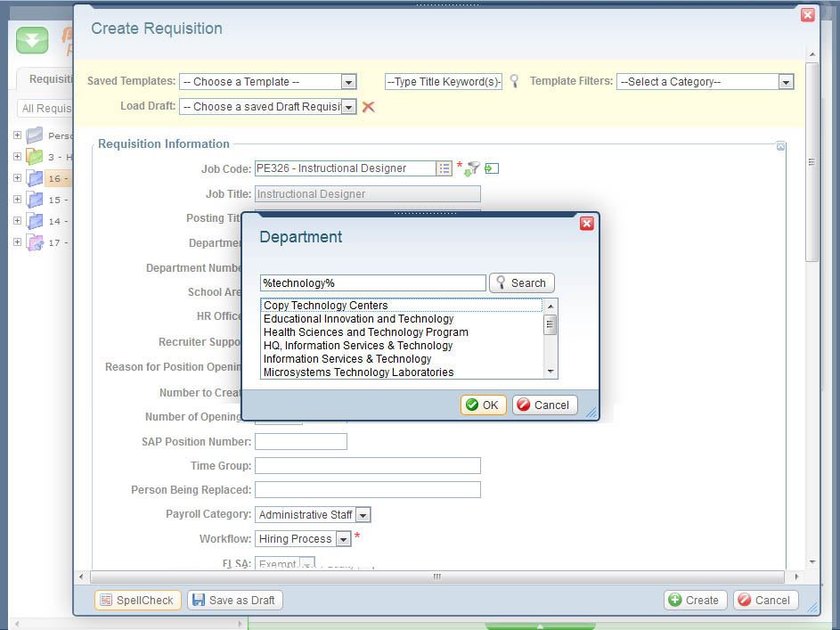The width and height of the screenshot is (840, 630).
Task: Select Educational Innovation and Technology from list
Action: click(x=358, y=319)
